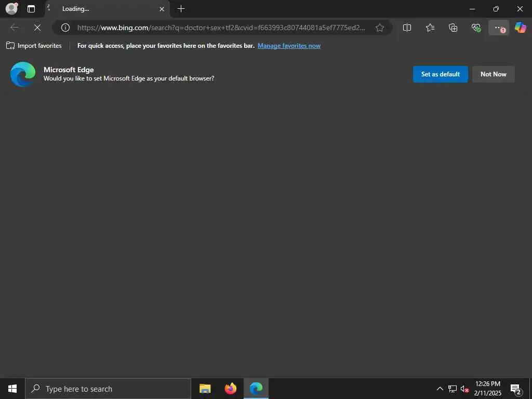This screenshot has width=532, height=399.
Task: Click the taskbar search box
Action: tap(108, 389)
